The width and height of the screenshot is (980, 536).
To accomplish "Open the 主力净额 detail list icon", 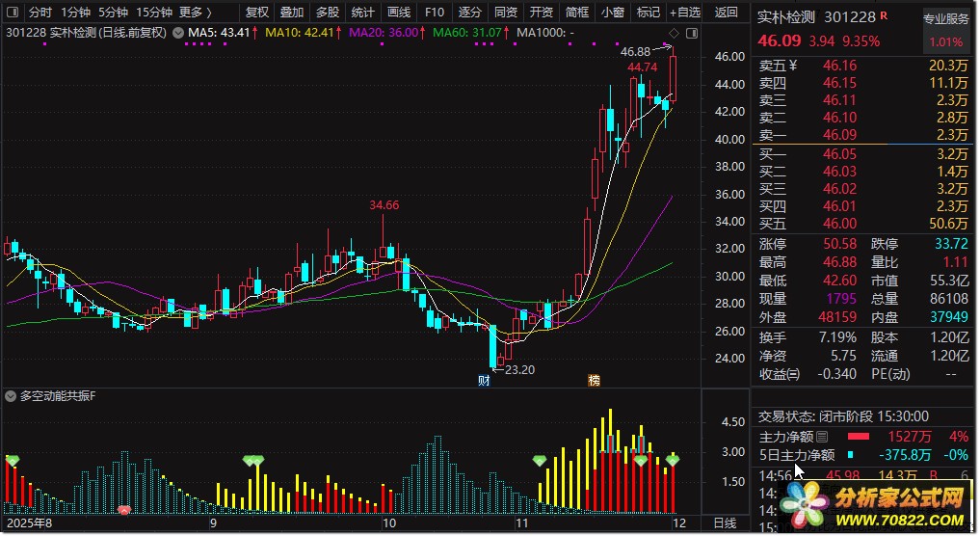I will [x=823, y=437].
